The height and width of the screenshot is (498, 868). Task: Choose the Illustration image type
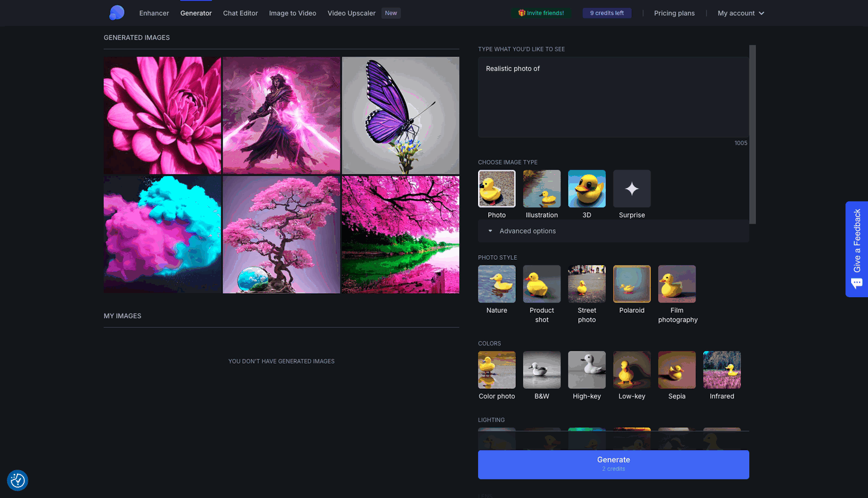pos(542,189)
